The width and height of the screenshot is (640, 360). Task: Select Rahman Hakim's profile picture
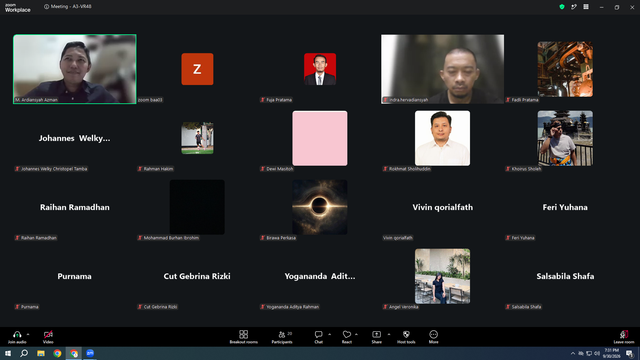(197, 138)
